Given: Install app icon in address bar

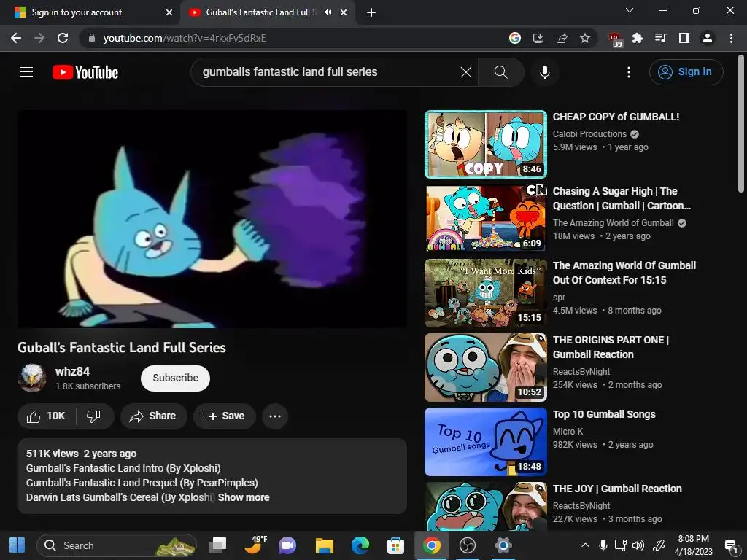Looking at the screenshot, I should tap(538, 38).
